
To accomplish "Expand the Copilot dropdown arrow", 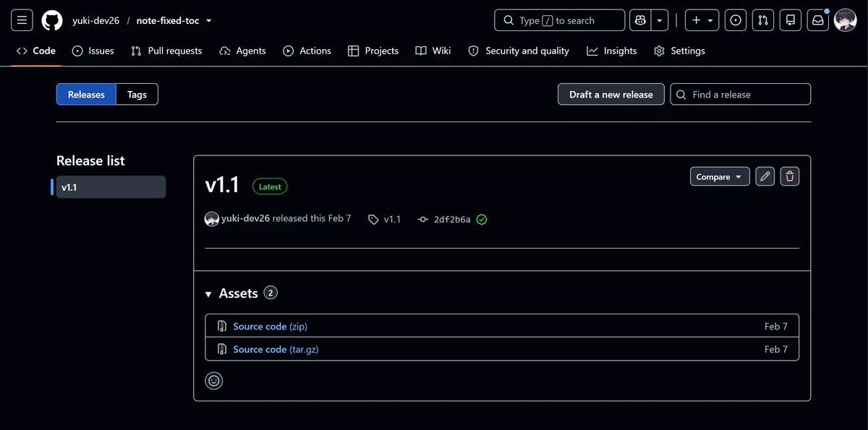I will pyautogui.click(x=660, y=20).
